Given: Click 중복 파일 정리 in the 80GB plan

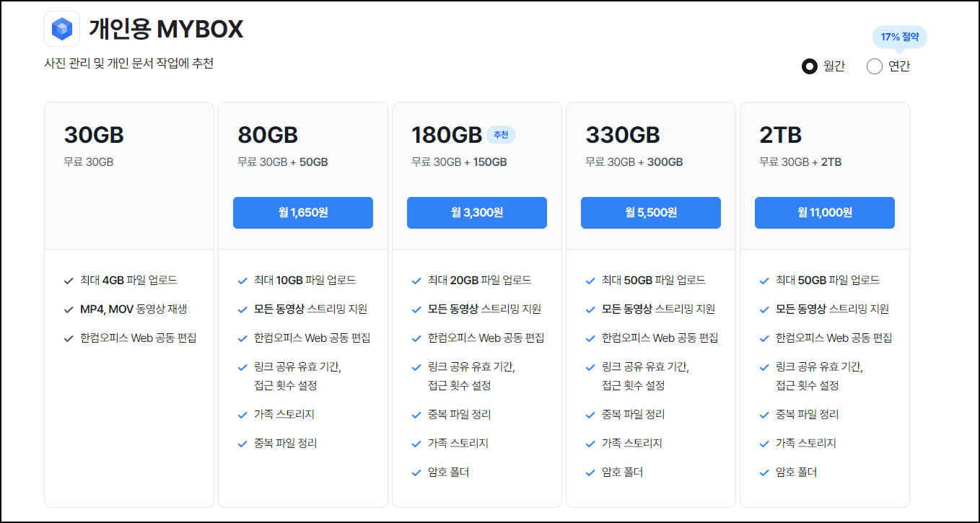Looking at the screenshot, I should [x=286, y=444].
